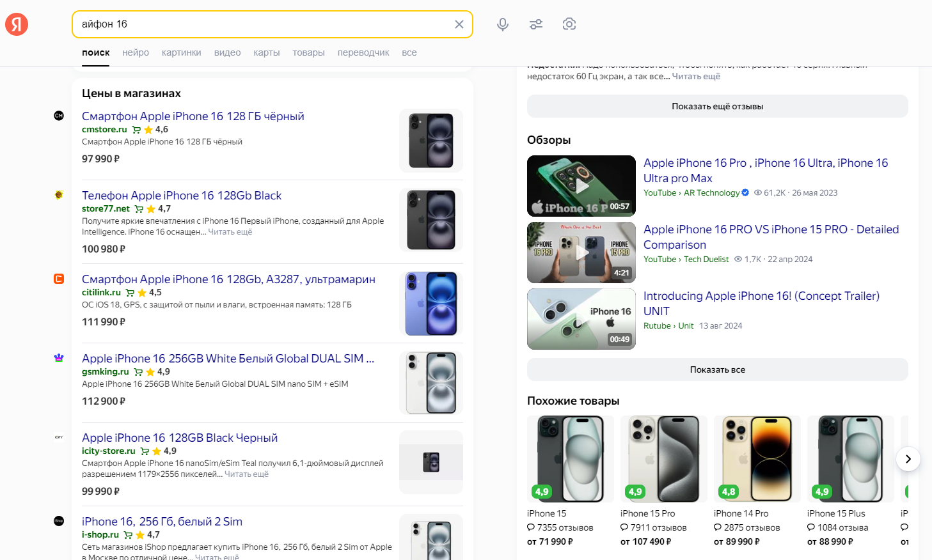This screenshot has width=932, height=560.
Task: Click the ultramarine iPhone thumbnail for citilink
Action: [x=431, y=304]
